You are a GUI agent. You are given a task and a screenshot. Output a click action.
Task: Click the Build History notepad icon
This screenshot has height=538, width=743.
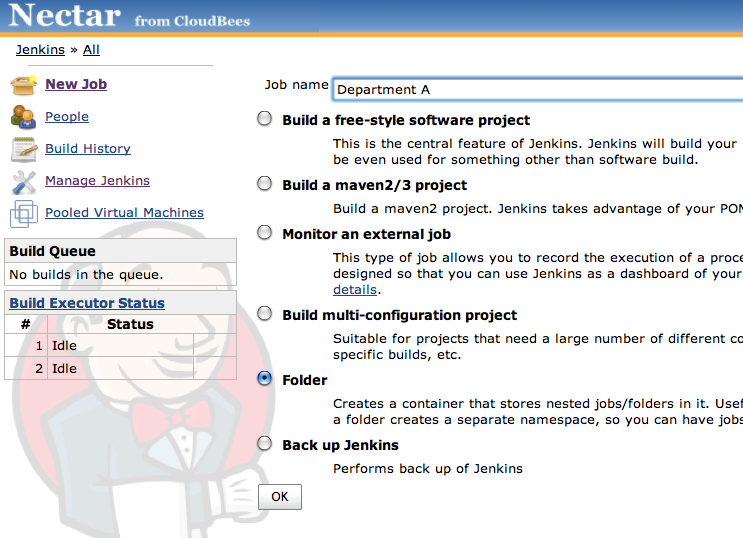(x=24, y=149)
